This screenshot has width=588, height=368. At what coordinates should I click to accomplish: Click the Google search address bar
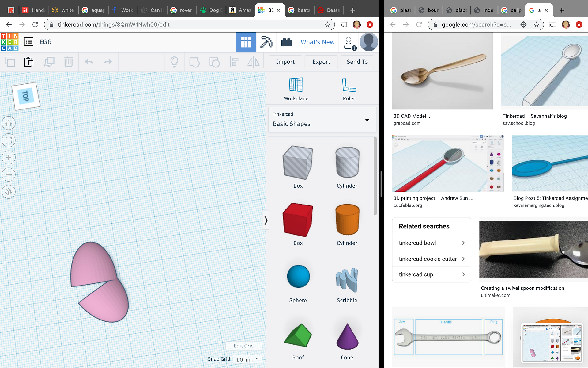(x=486, y=25)
